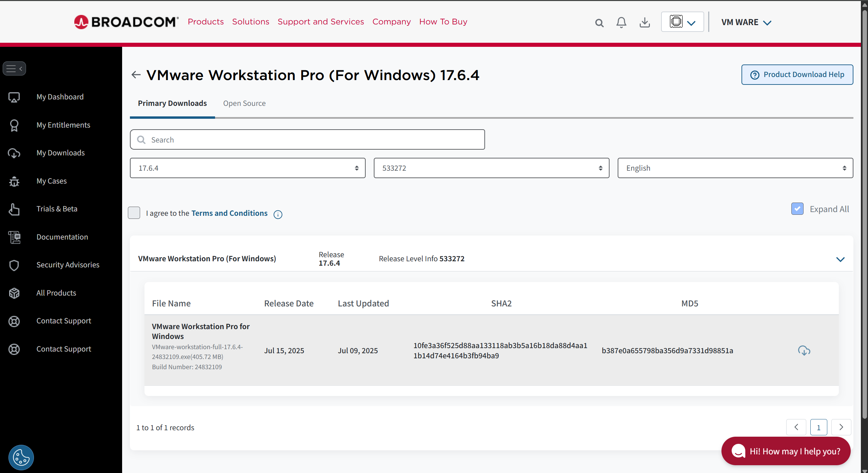Collapse the left sidebar with the hamburger toggle
The width and height of the screenshot is (868, 473).
pos(14,68)
